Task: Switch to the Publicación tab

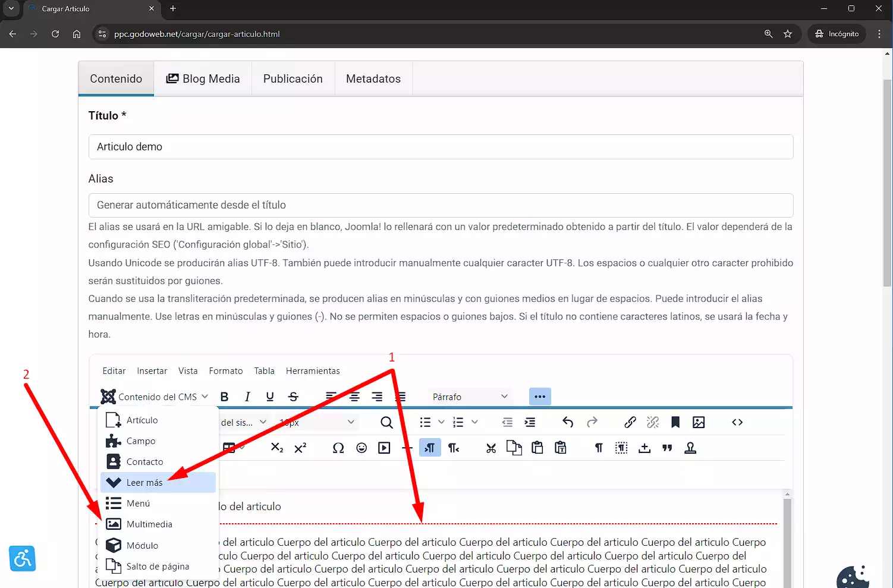Action: [293, 79]
